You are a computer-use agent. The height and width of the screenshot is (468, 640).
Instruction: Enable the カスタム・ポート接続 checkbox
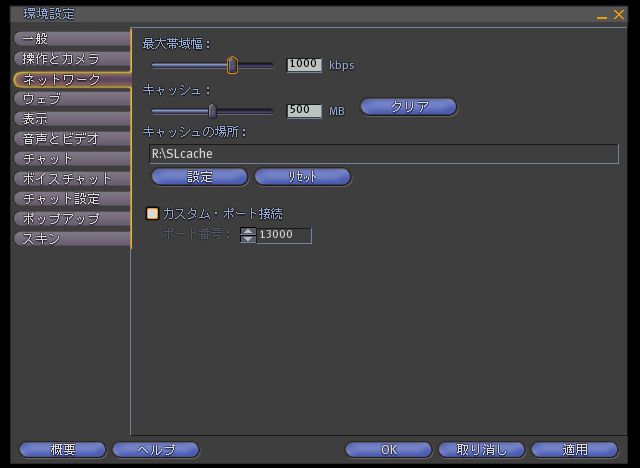(x=152, y=214)
